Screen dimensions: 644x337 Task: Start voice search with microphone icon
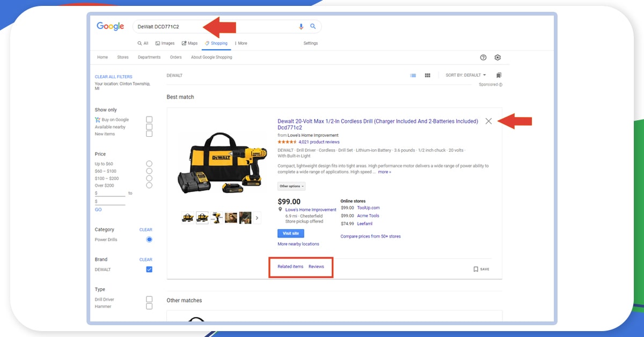click(301, 26)
